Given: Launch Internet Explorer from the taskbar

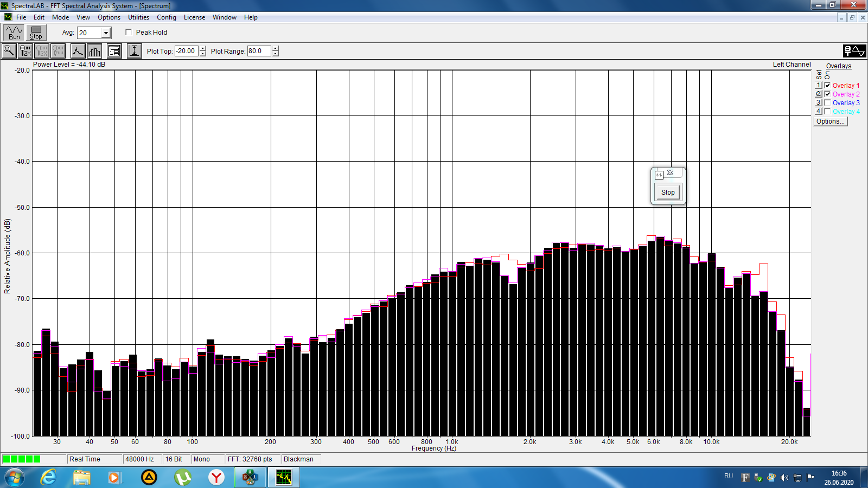Looking at the screenshot, I should [48, 478].
